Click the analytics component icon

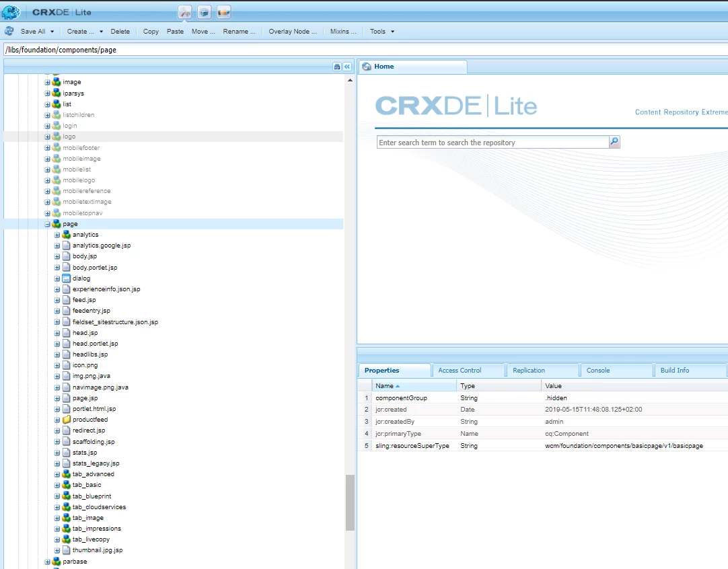67,235
